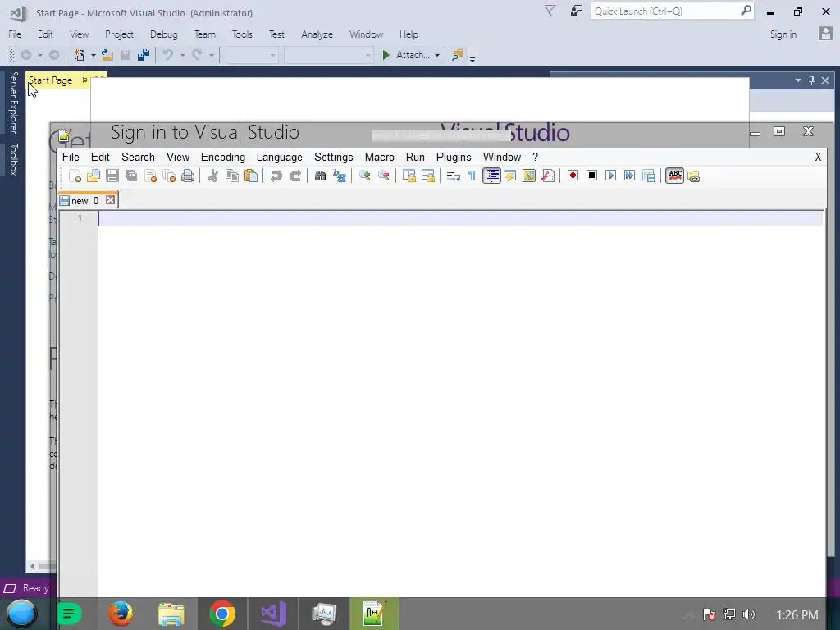
Task: Toggle synchronized horizontal scrolling icon
Action: [428, 176]
